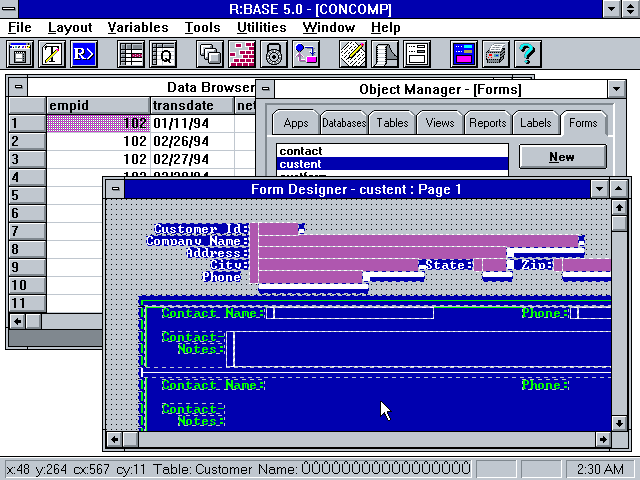This screenshot has width=640, height=480.
Task: Click the brick wall toolbar icon
Action: click(242, 54)
